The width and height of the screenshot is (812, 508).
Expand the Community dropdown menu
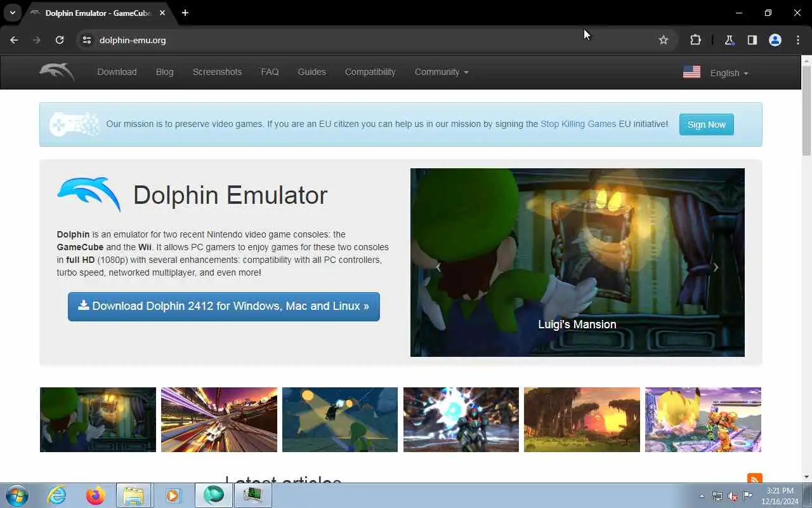(x=442, y=72)
